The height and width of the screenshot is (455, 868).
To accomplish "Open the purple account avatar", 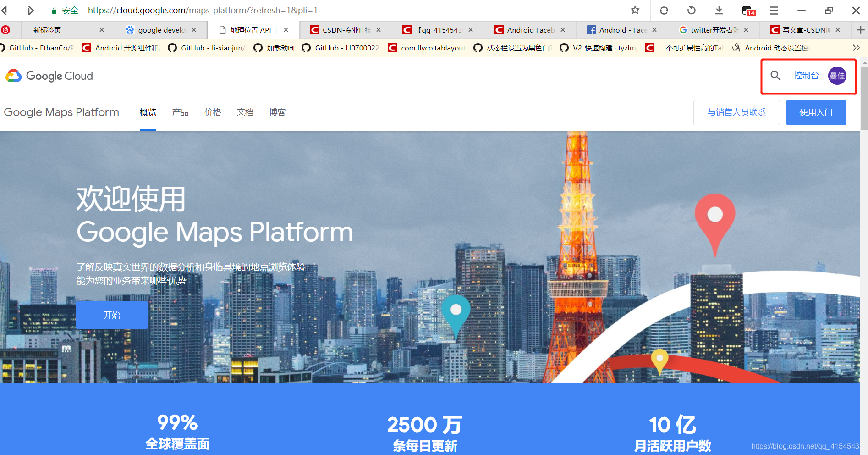I will click(x=837, y=76).
